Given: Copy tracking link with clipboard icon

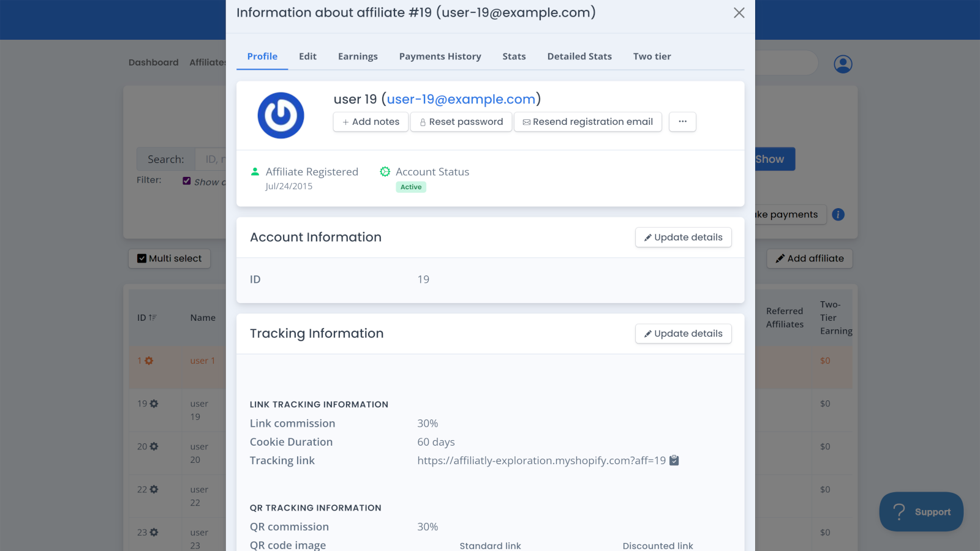Looking at the screenshot, I should pos(674,460).
